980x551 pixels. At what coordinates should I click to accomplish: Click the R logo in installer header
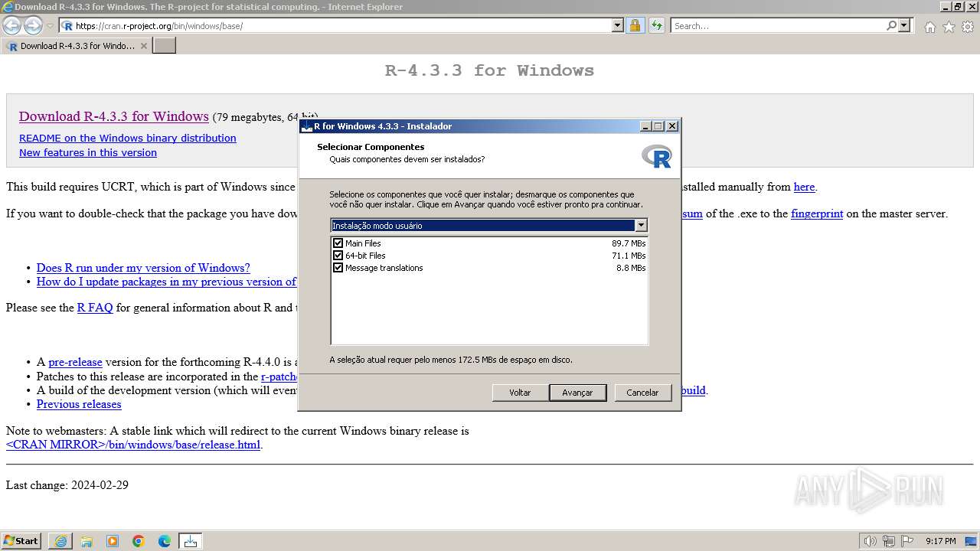tap(657, 155)
